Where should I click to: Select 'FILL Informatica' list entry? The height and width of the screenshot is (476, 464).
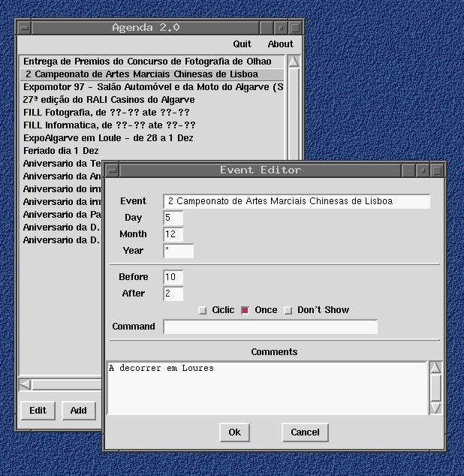click(x=152, y=125)
